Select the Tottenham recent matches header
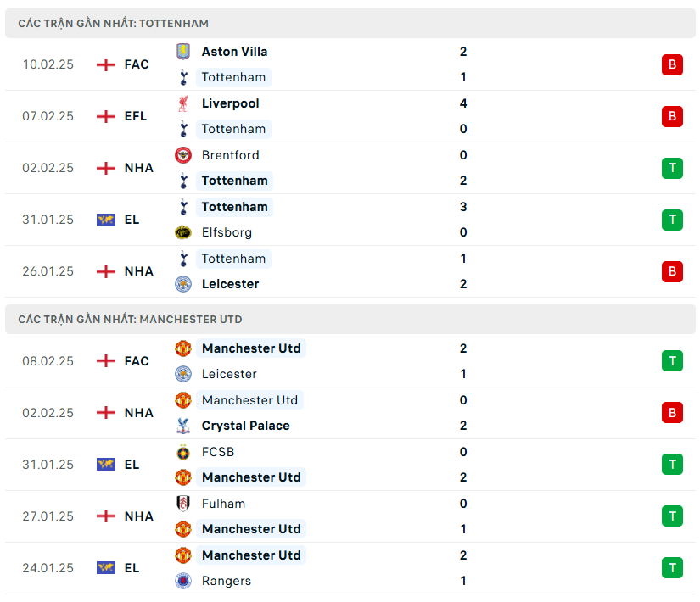This screenshot has width=700, height=602. tap(114, 24)
